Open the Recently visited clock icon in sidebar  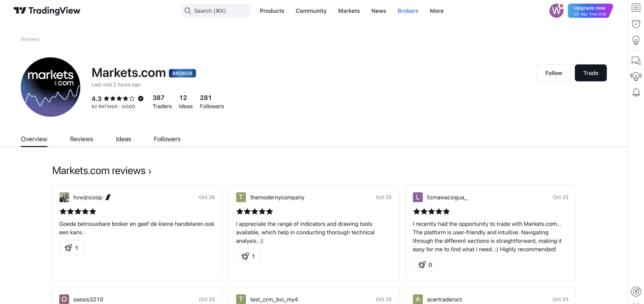click(x=636, y=24)
